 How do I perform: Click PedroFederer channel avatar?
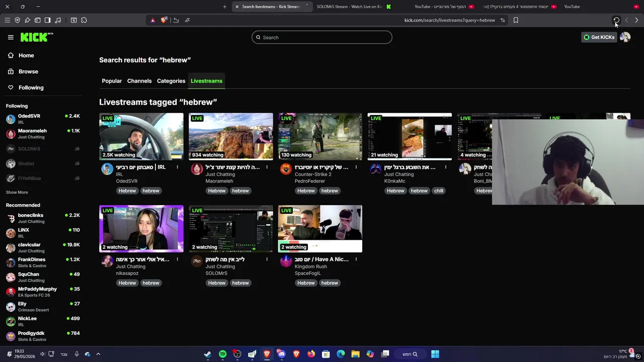point(286,169)
